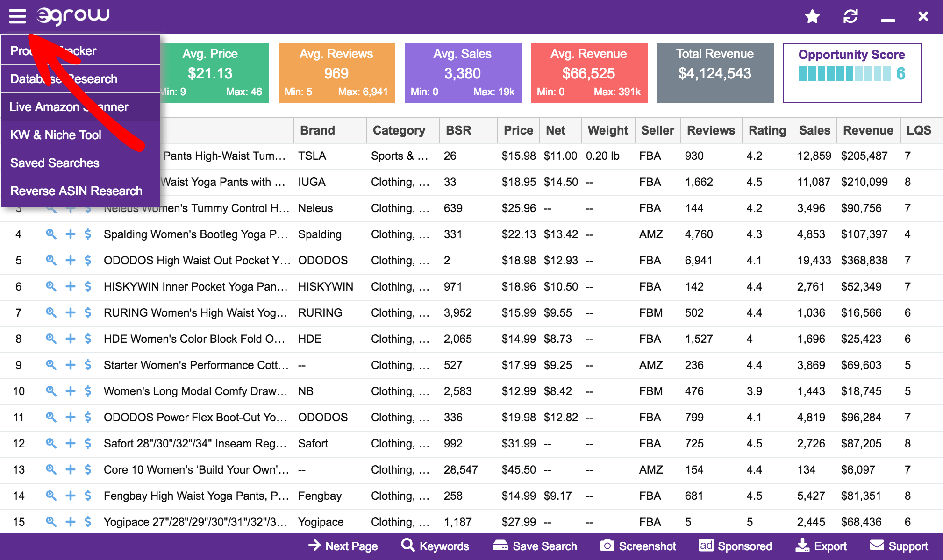Click BSR value '28,547'
The image size is (943, 560).
pyautogui.click(x=461, y=469)
